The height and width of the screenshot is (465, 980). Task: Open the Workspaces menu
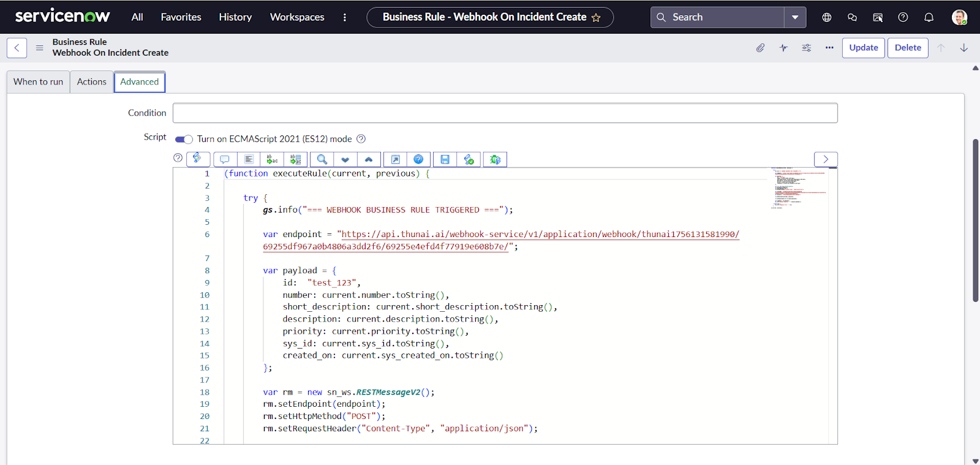click(x=297, y=17)
